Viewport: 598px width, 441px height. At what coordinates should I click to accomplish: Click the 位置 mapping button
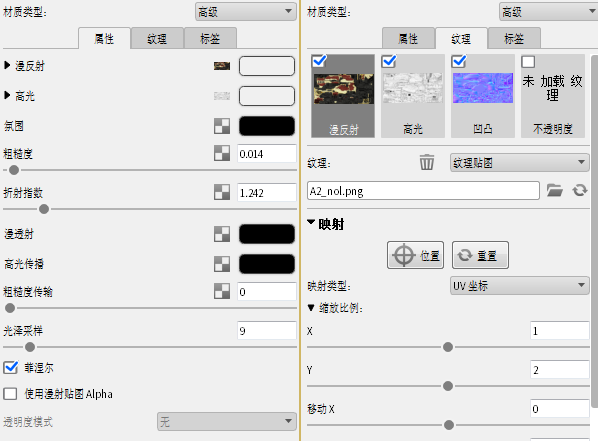coord(415,255)
